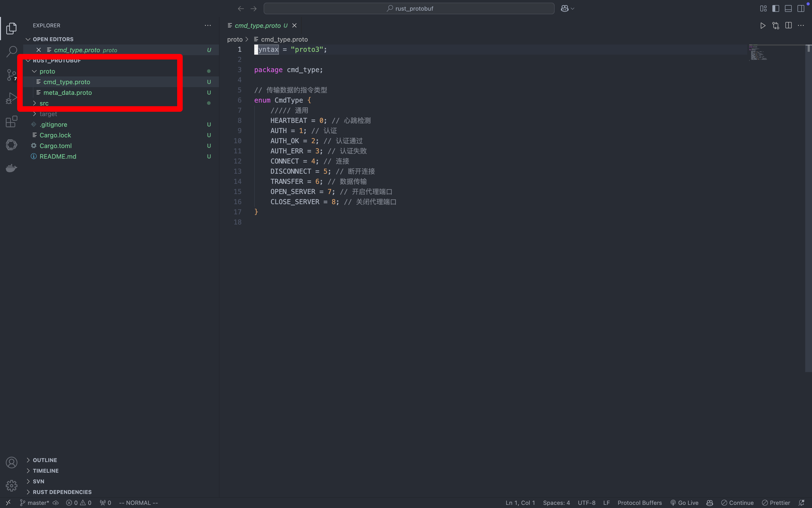The width and height of the screenshot is (812, 508).
Task: Open the README.md file
Action: [121, 156]
